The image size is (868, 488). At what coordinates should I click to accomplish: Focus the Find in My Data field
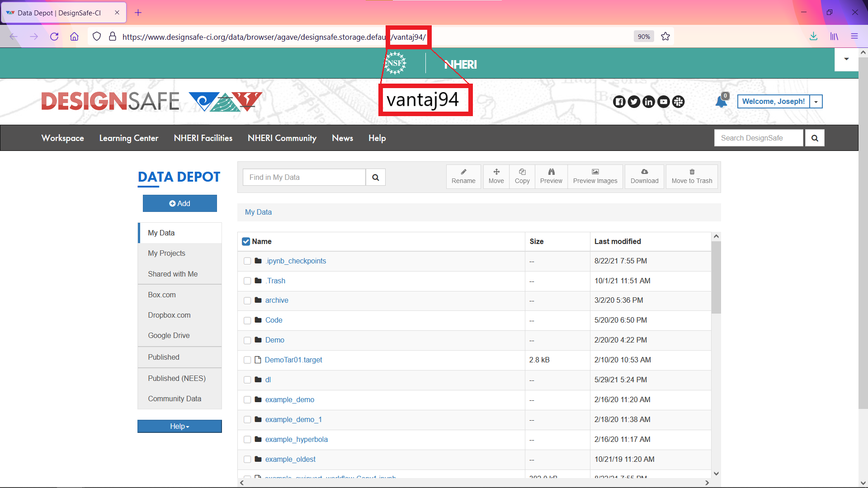pyautogui.click(x=304, y=177)
